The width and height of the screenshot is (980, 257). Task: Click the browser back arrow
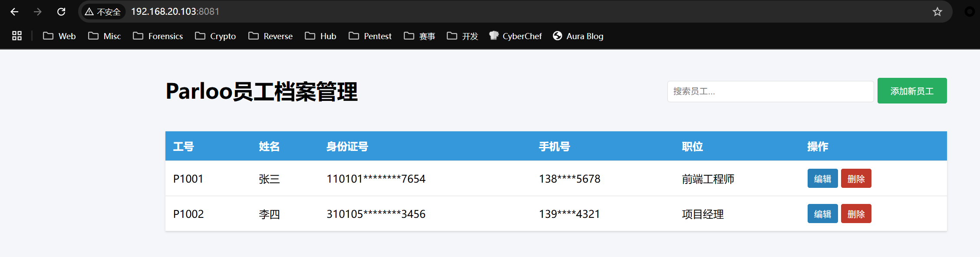pos(14,12)
